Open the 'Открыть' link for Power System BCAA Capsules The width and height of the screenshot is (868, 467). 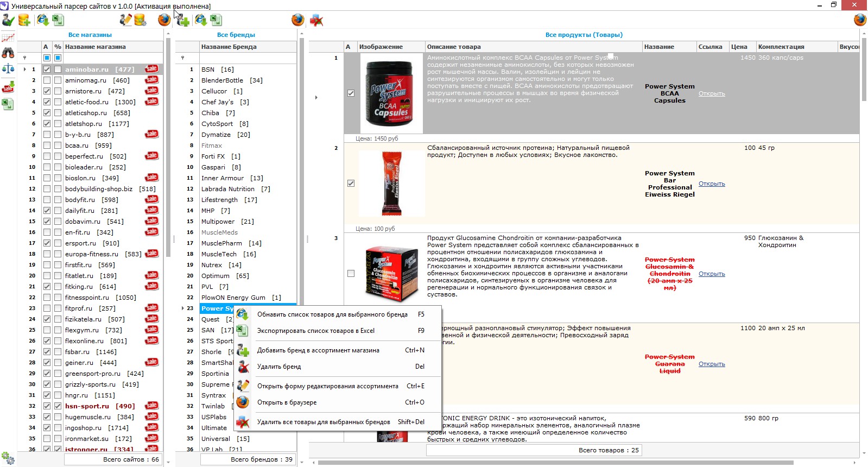[x=712, y=93]
